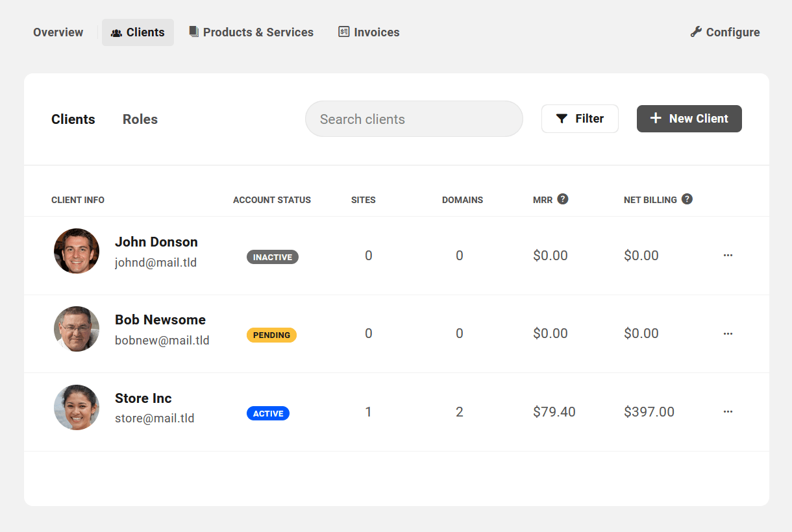Click the people icon on Clients tab
Screen dimensions: 792x532
(x=117, y=32)
